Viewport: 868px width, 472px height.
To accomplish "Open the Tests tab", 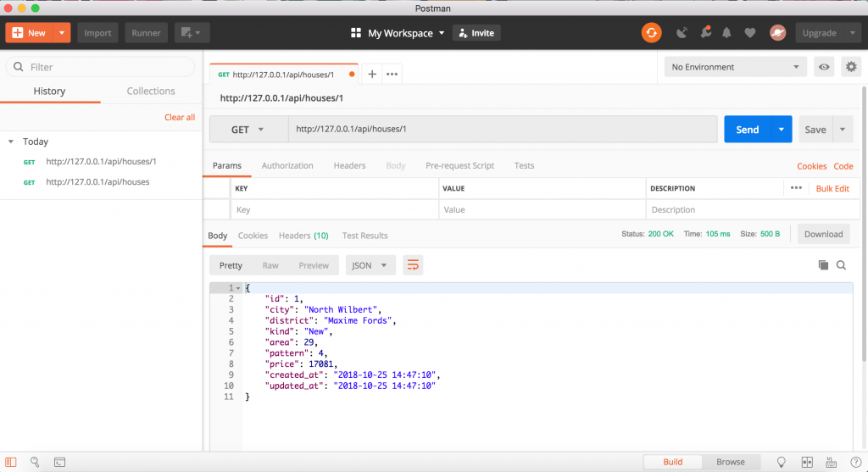I will point(524,165).
